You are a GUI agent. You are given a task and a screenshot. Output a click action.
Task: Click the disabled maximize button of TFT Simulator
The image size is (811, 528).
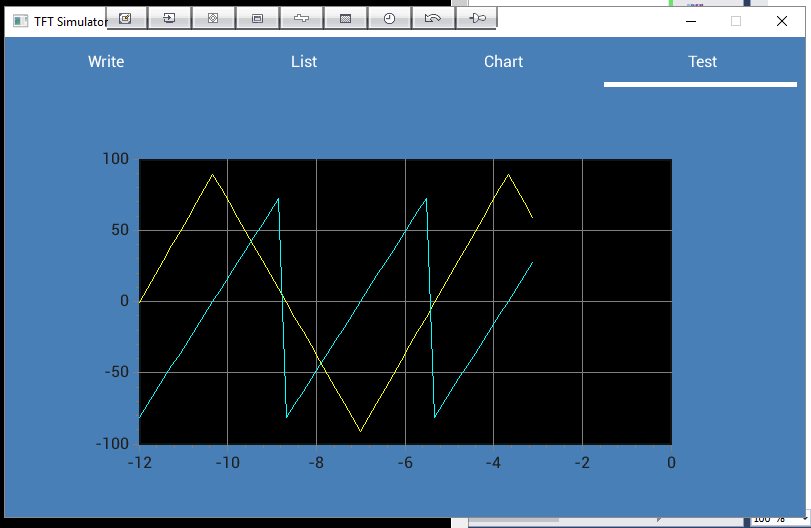pyautogui.click(x=736, y=21)
